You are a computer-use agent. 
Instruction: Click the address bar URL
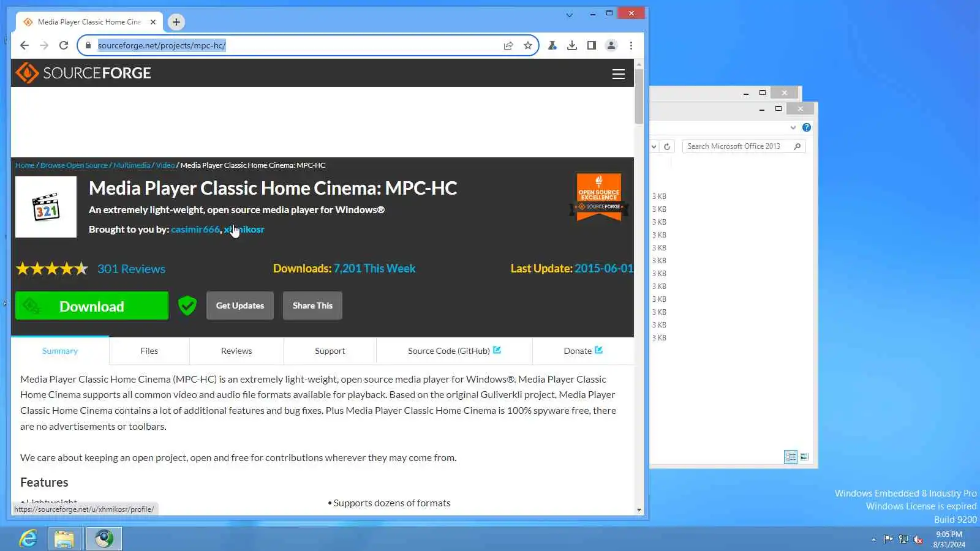click(x=162, y=45)
